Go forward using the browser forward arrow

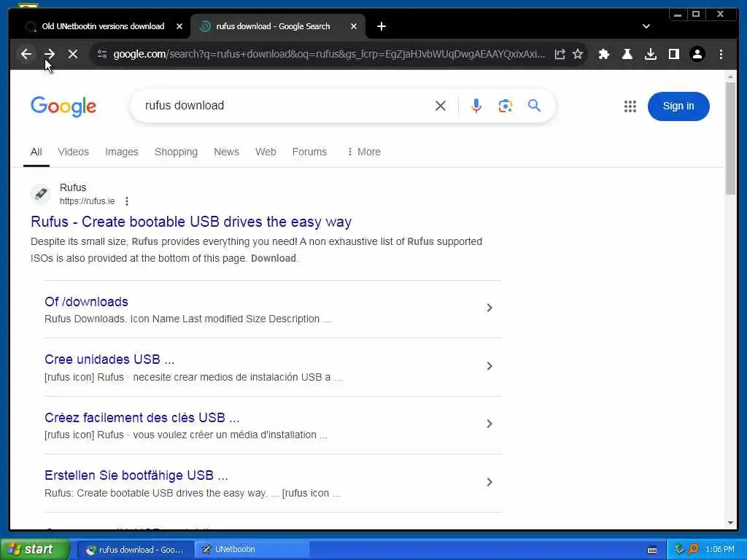pos(50,54)
